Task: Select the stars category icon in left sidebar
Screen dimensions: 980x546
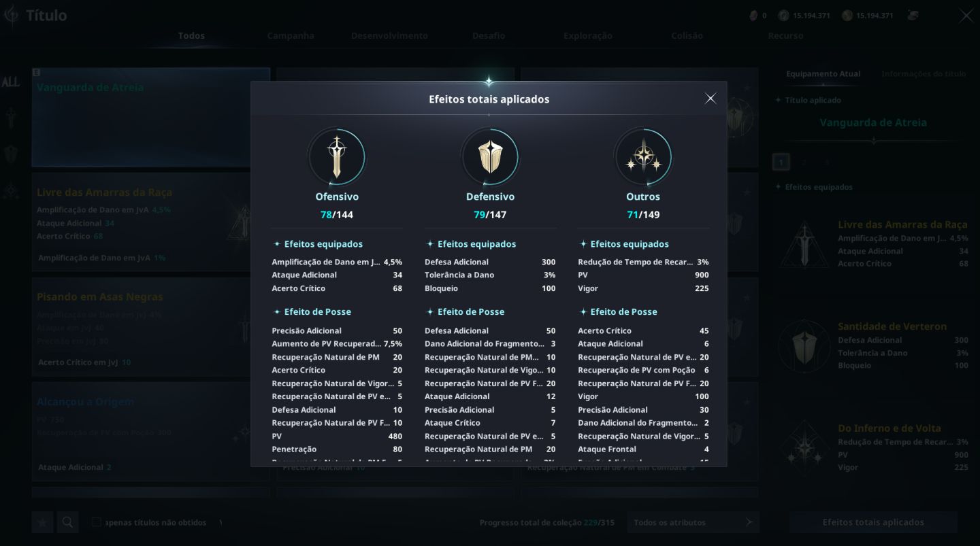Action: (x=11, y=191)
